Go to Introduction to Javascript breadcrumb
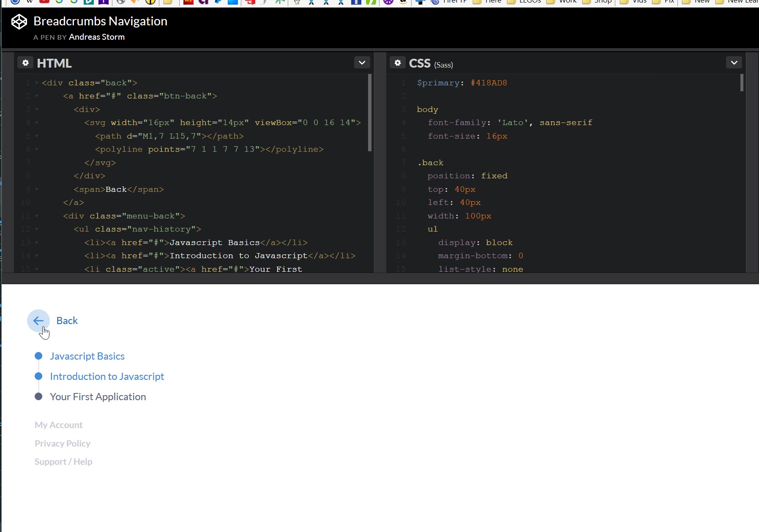The image size is (759, 532). pyautogui.click(x=107, y=376)
